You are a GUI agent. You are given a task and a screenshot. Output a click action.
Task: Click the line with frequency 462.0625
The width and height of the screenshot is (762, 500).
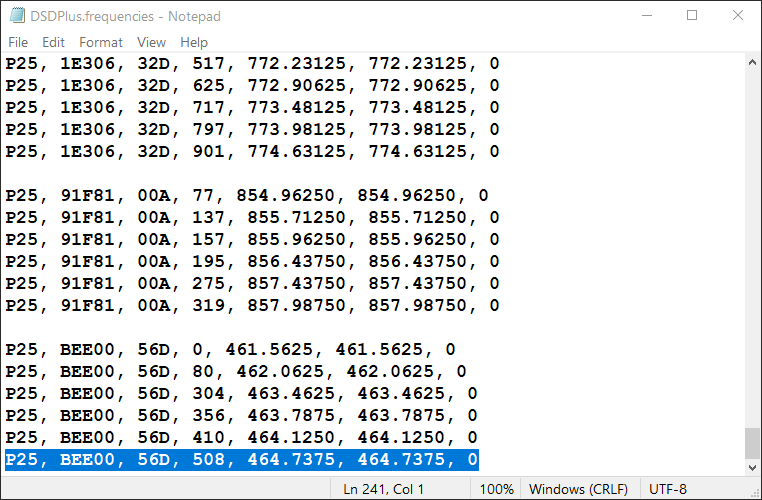tap(236, 372)
